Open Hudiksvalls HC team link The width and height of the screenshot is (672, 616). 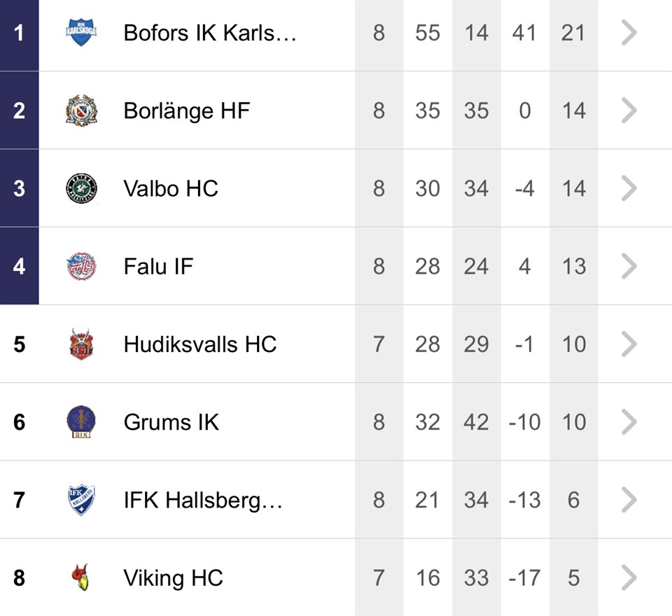199,344
